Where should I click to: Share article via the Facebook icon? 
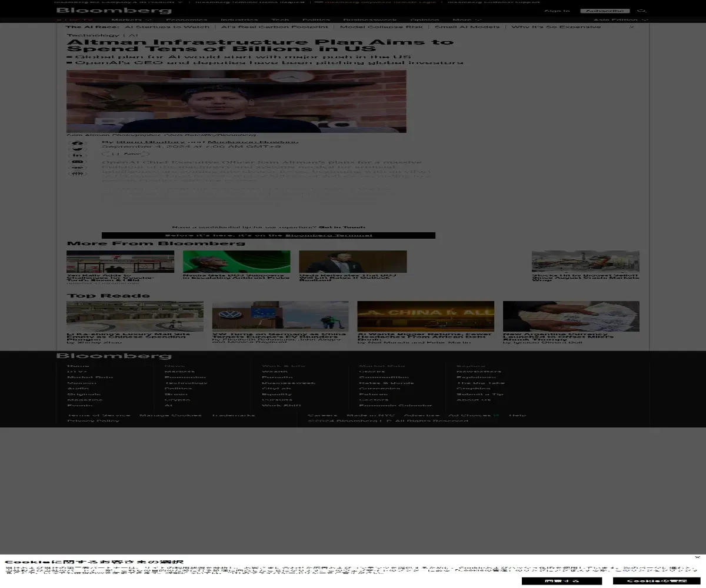(78, 143)
